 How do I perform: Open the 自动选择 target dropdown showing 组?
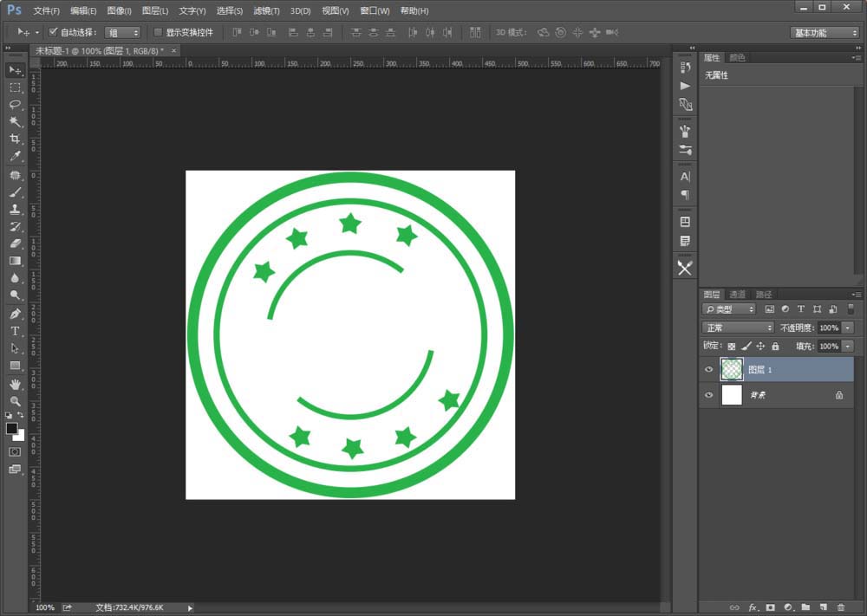[x=121, y=31]
